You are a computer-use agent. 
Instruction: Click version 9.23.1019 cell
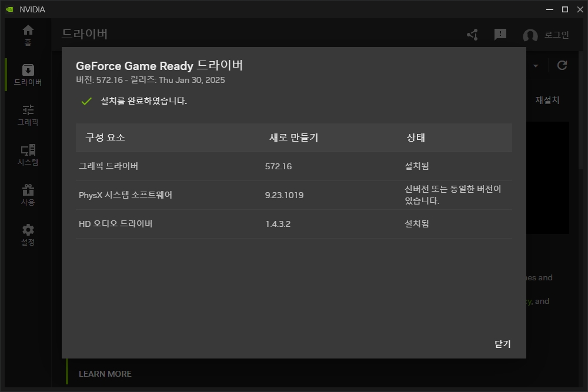click(x=284, y=195)
